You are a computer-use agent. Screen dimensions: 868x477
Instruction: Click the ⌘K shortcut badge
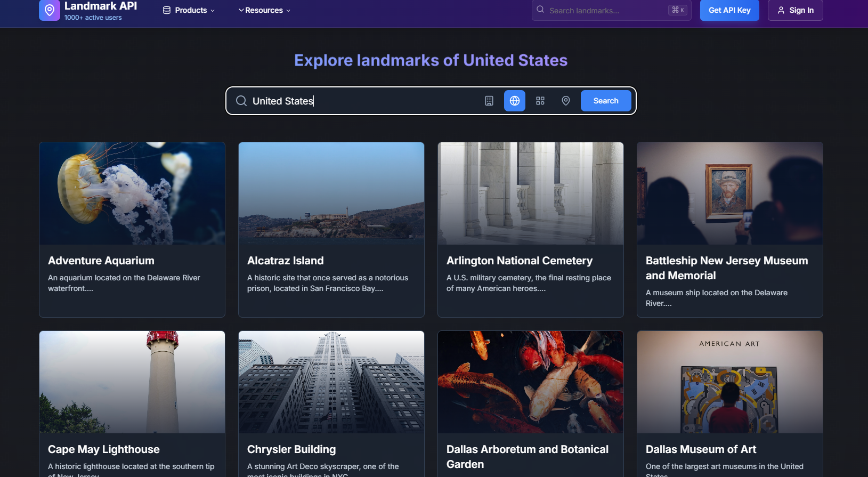coord(678,10)
